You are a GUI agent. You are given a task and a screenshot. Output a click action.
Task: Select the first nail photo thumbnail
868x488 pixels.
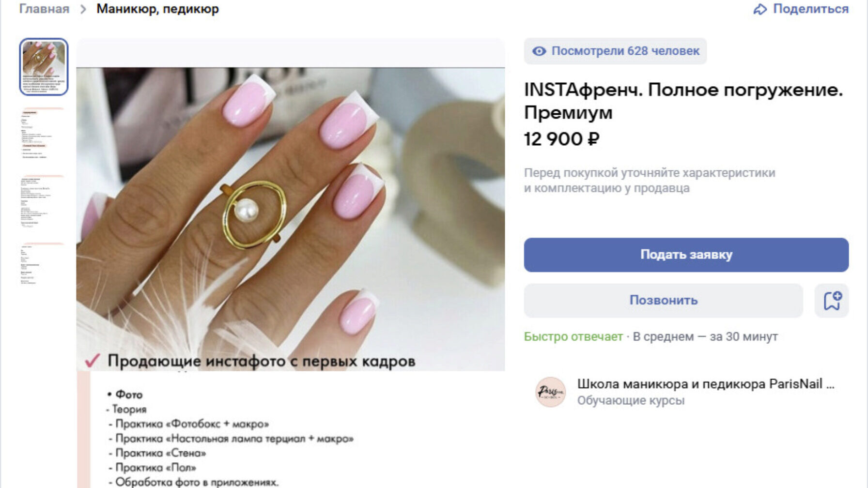coord(44,67)
